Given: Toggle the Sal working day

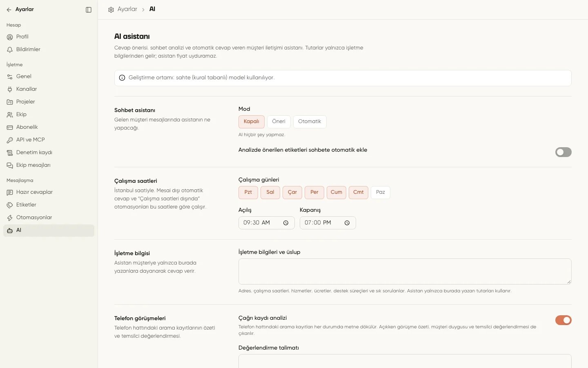Looking at the screenshot, I should pyautogui.click(x=270, y=192).
